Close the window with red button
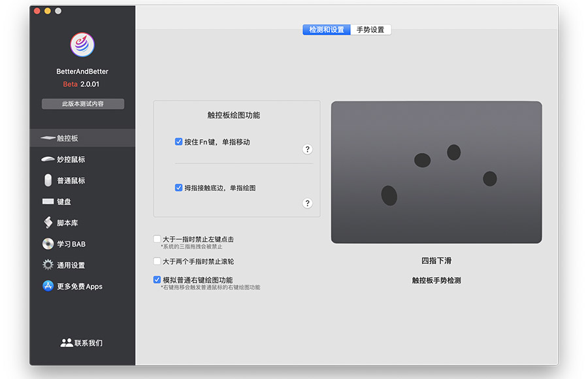 pyautogui.click(x=37, y=11)
